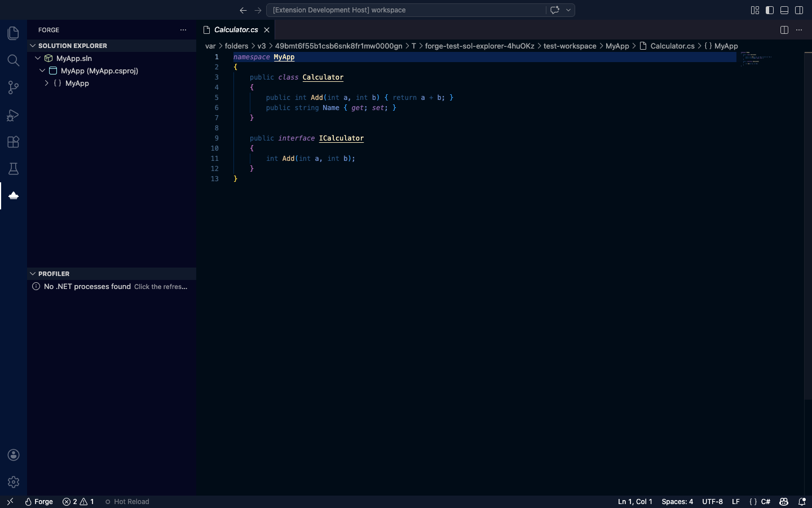
Task: Open the Testing flask view
Action: coord(14,169)
